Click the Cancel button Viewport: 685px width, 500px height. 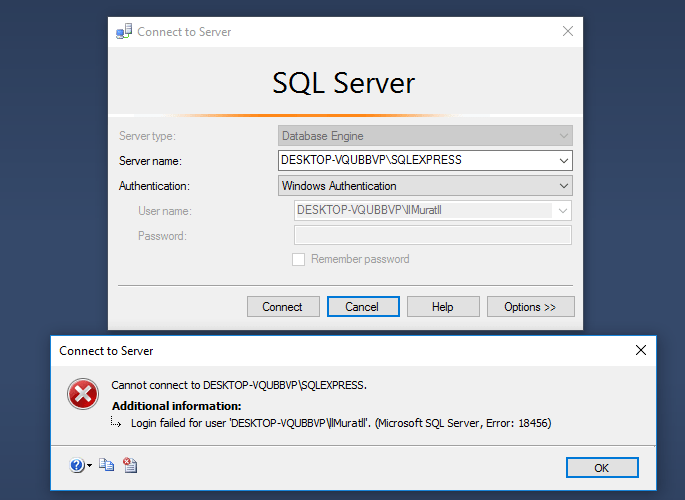[x=363, y=307]
